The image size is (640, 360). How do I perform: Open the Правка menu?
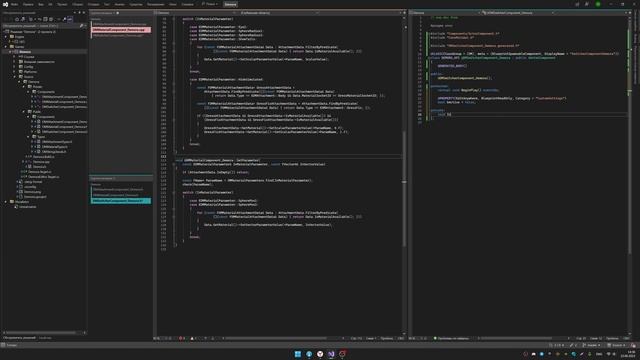pos(28,4)
